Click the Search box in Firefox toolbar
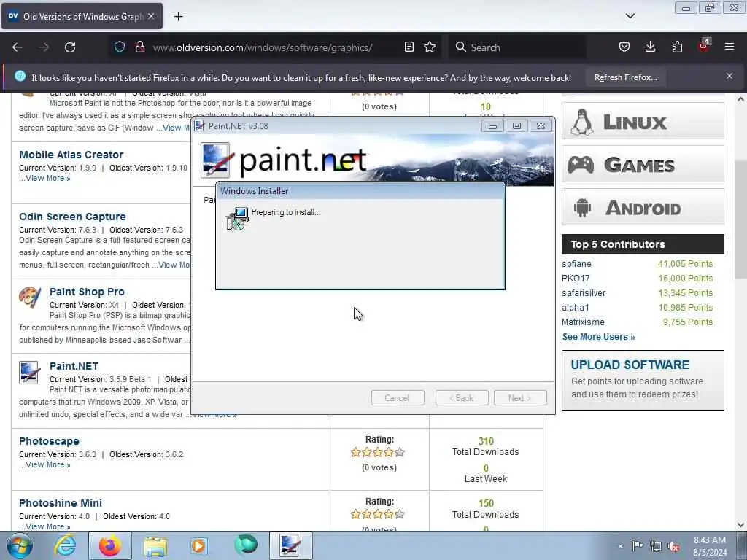Screen dimensions: 747x560 point(517,47)
